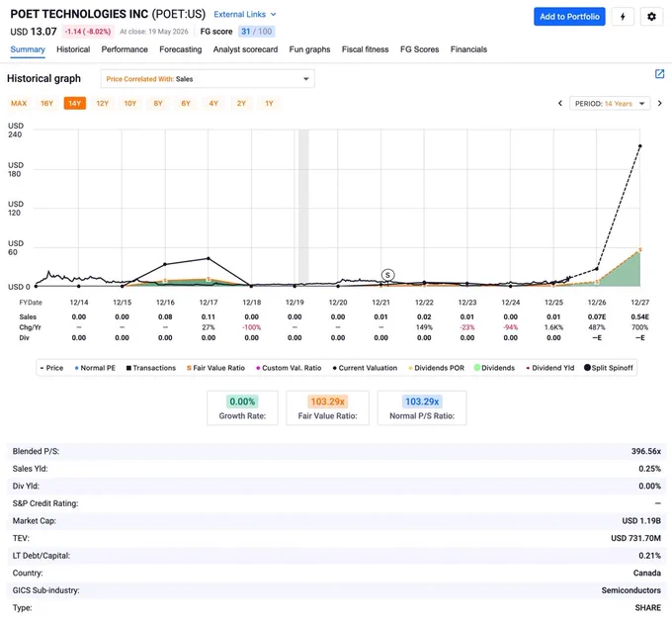This screenshot has height=623, width=672.
Task: Switch to the Summary tab
Action: point(28,49)
